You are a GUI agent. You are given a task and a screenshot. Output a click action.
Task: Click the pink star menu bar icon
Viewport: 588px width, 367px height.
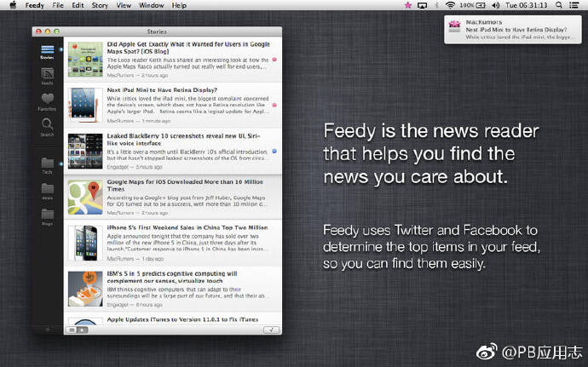(408, 5)
